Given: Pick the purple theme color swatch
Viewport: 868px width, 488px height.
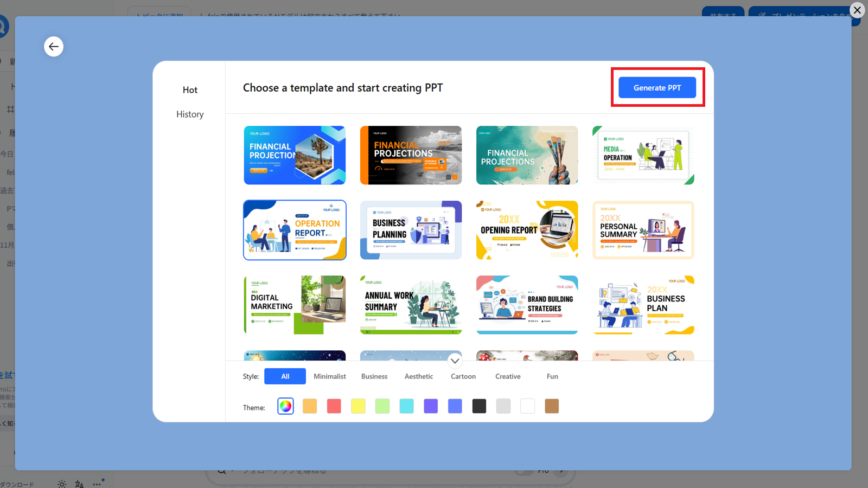Looking at the screenshot, I should 431,406.
